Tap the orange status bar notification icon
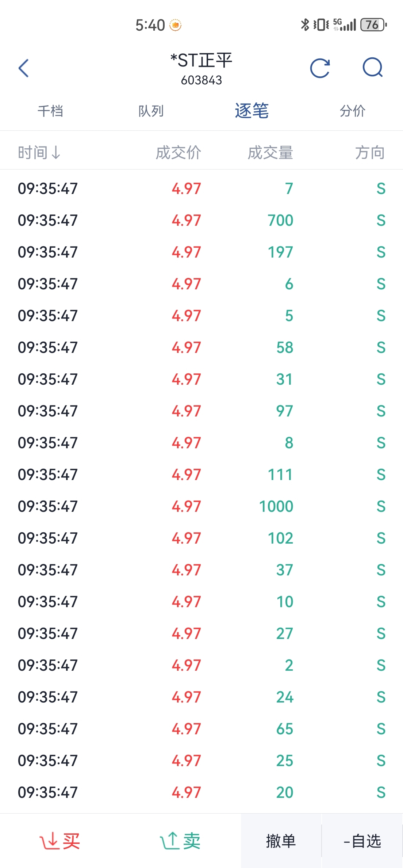The width and height of the screenshot is (403, 868). (x=176, y=25)
